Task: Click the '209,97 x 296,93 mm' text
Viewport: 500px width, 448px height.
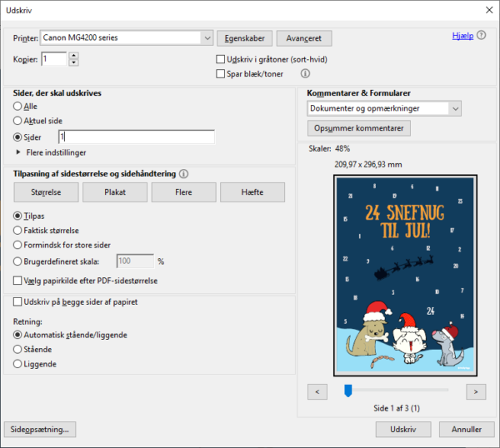Action: (x=368, y=164)
